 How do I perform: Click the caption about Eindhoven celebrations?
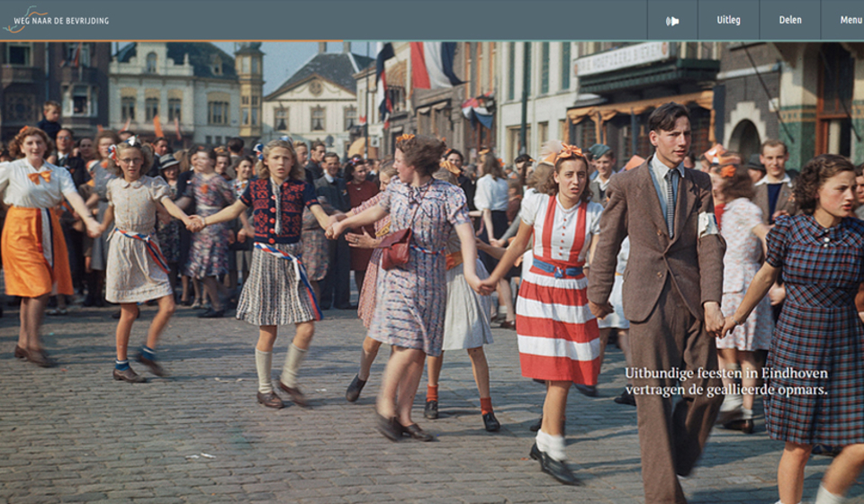[x=725, y=381]
